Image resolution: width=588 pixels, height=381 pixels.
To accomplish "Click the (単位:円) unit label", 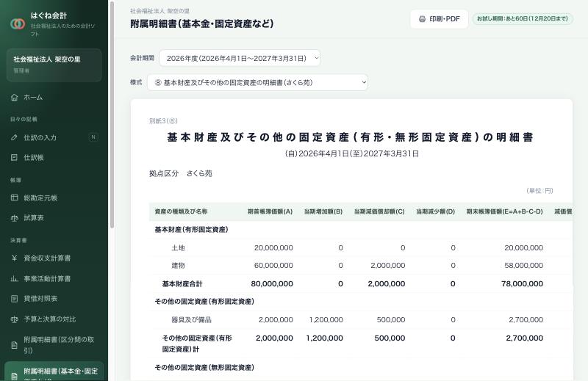I will (x=539, y=191).
